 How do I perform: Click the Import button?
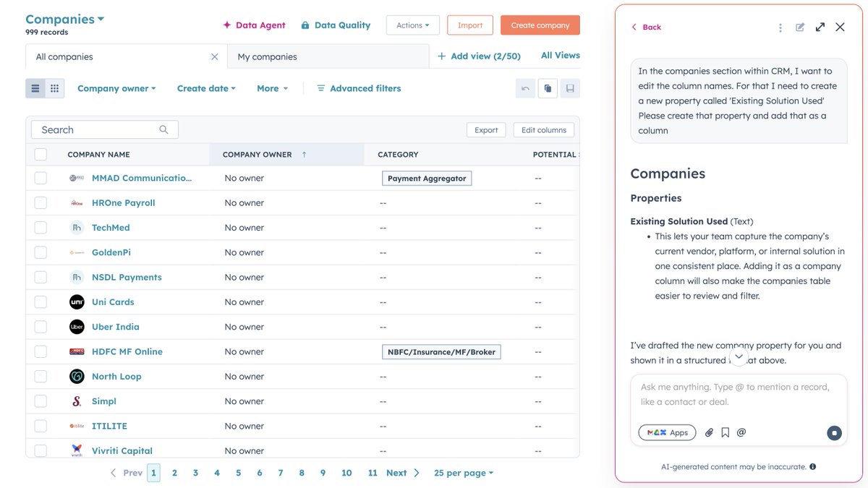coord(470,25)
